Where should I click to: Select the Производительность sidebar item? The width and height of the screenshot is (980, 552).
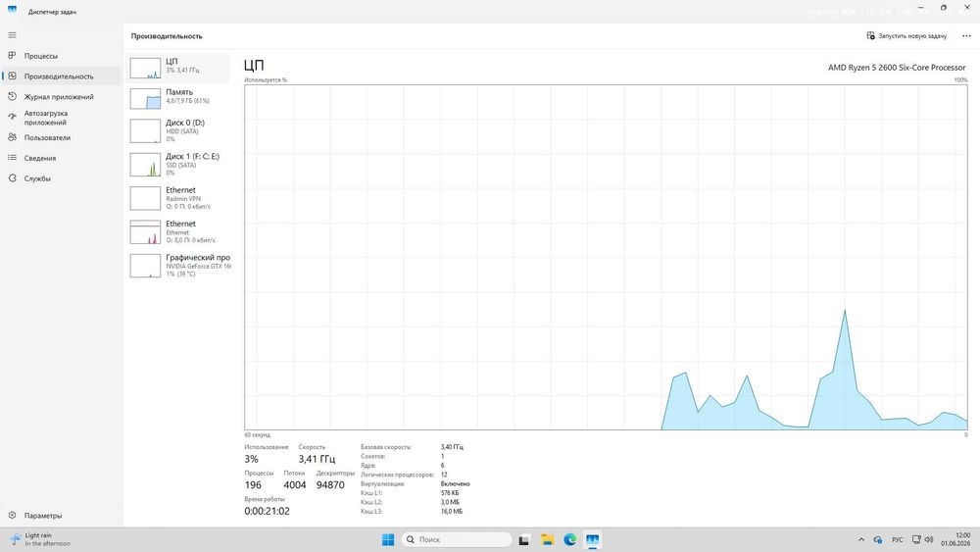click(61, 76)
